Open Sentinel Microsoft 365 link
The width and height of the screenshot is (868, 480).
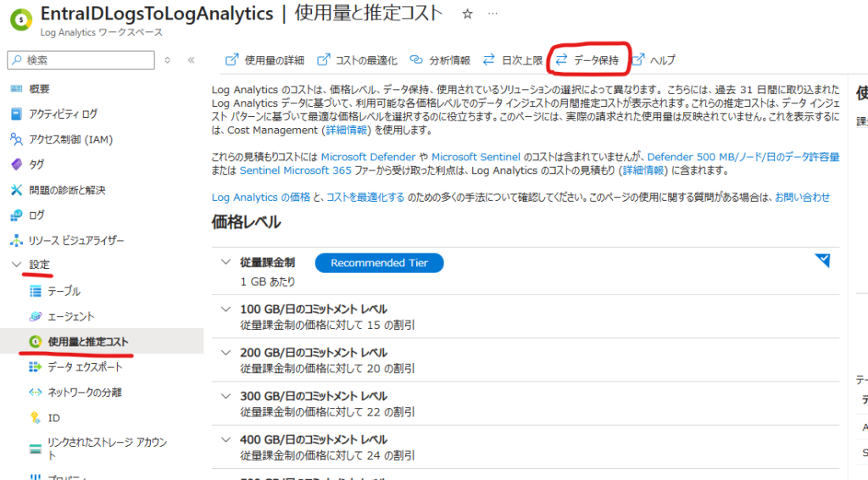pos(296,170)
